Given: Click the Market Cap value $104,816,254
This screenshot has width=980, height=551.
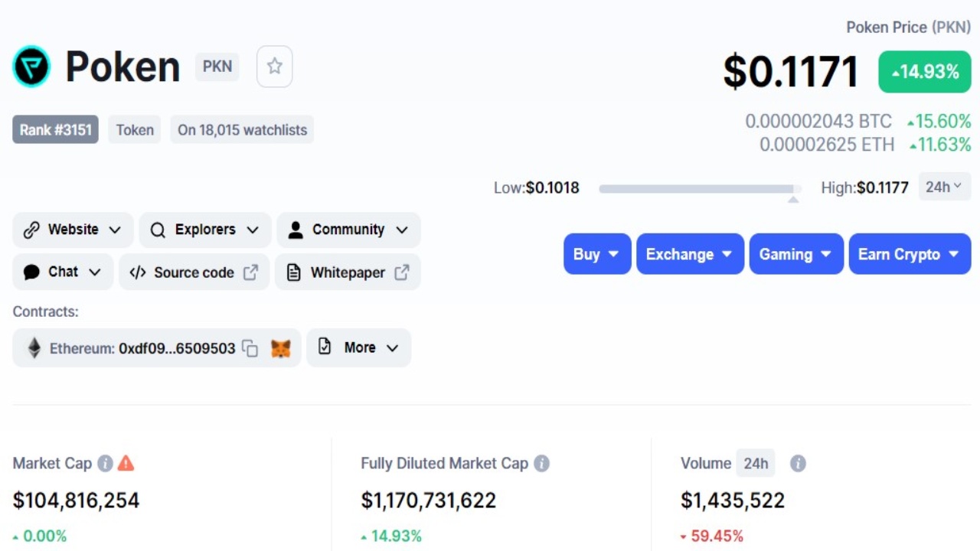Looking at the screenshot, I should 76,500.
